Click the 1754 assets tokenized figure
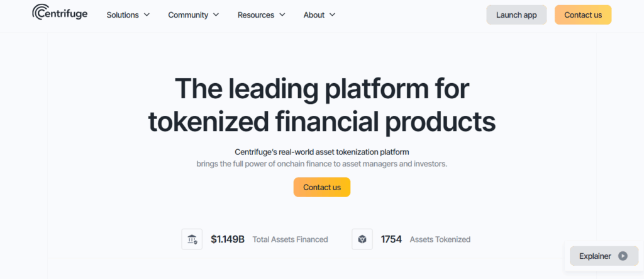Screen dimensions: 644x279 [x=391, y=239]
